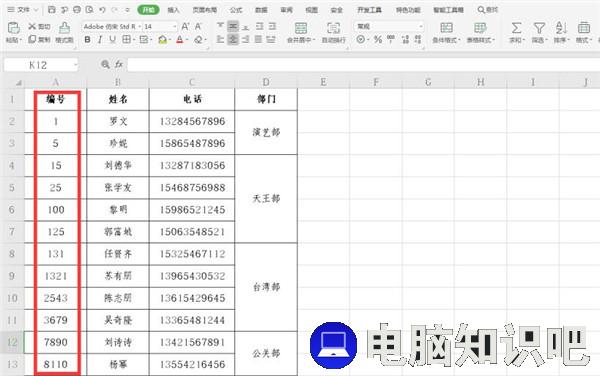Switch to the Formulas (公式) tab

pyautogui.click(x=236, y=10)
